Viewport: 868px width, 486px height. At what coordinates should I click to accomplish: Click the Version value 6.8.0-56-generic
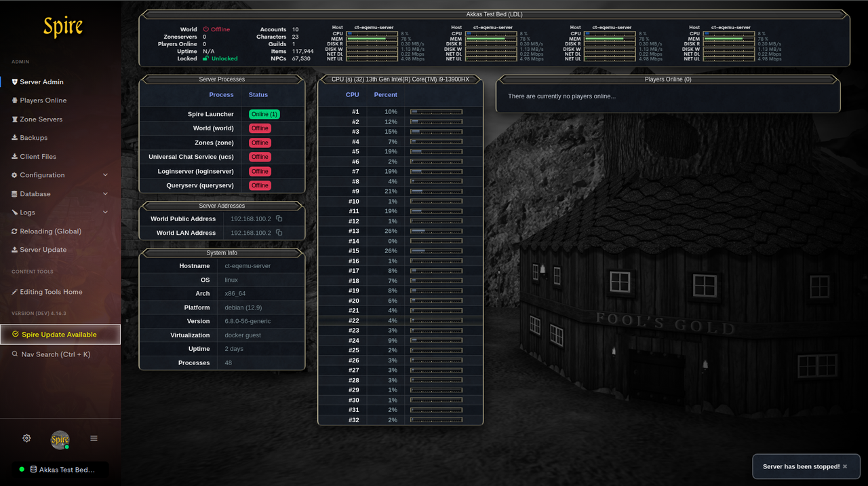coord(248,321)
